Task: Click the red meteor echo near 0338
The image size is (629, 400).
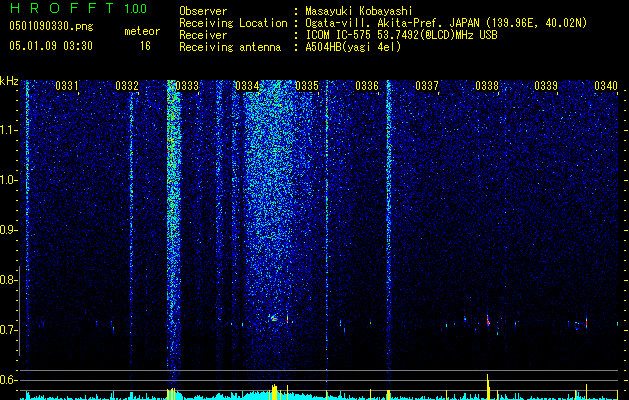Action: [x=488, y=321]
